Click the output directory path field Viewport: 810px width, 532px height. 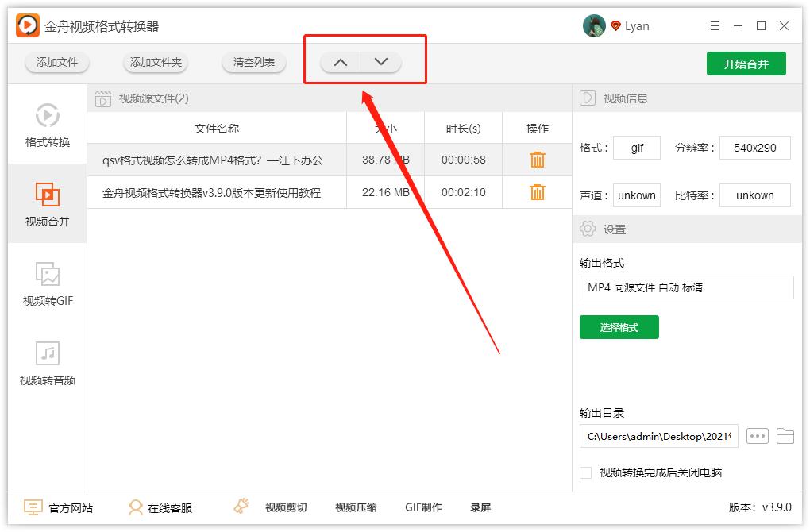point(658,436)
